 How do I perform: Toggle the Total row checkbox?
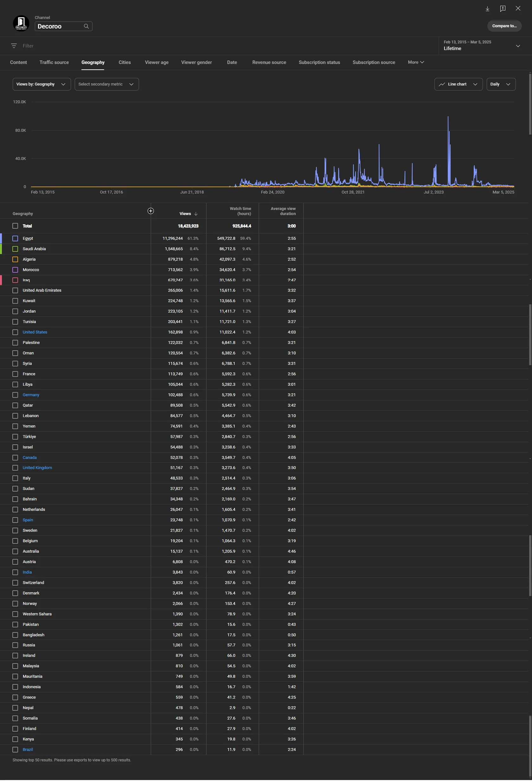coord(15,226)
